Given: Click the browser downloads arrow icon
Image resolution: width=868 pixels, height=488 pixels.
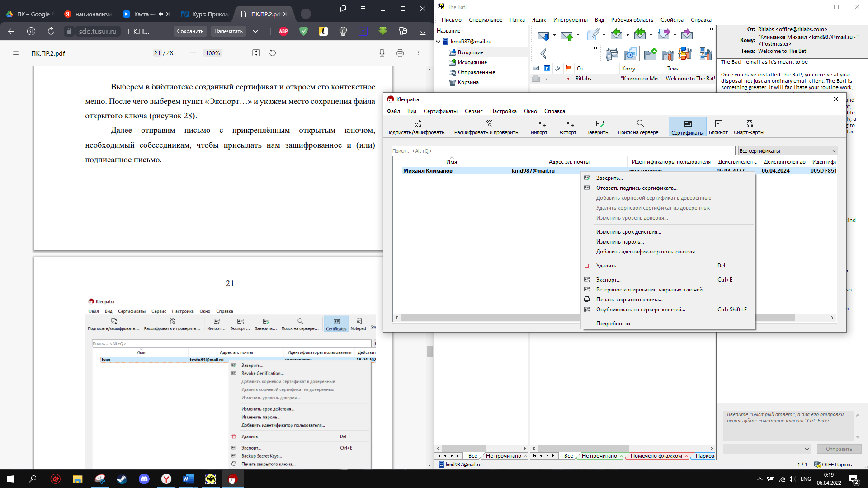Looking at the screenshot, I should coord(423,31).
